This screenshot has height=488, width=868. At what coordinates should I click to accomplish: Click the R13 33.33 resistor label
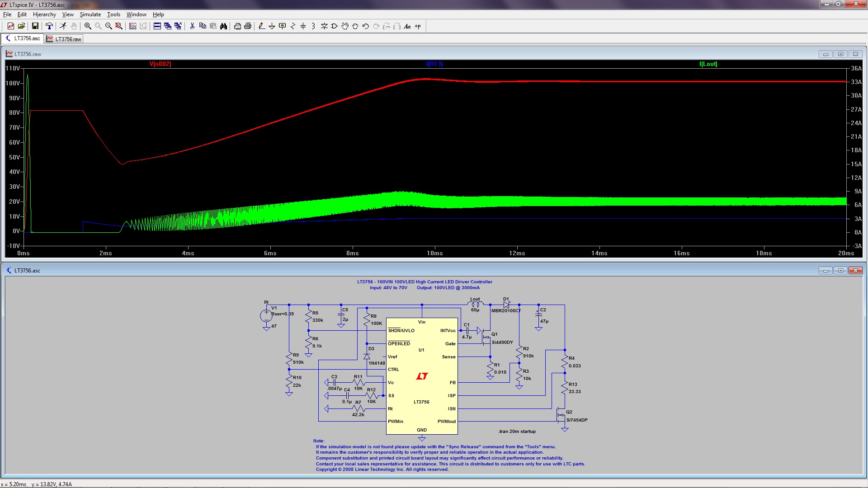(575, 388)
